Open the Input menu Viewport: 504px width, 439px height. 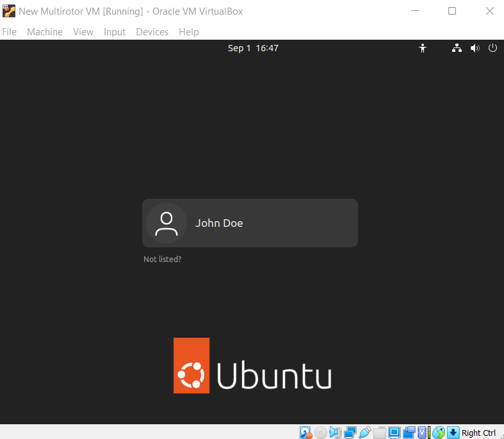pyautogui.click(x=115, y=32)
